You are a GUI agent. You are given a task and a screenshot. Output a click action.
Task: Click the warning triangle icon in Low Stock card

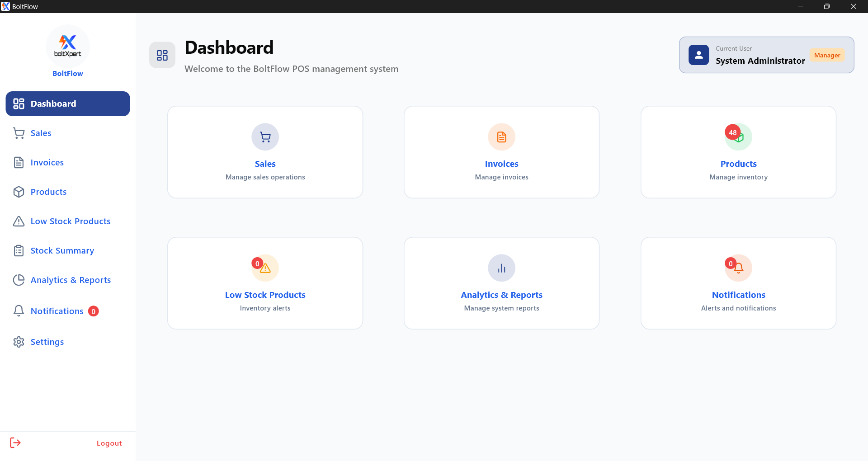pos(266,268)
